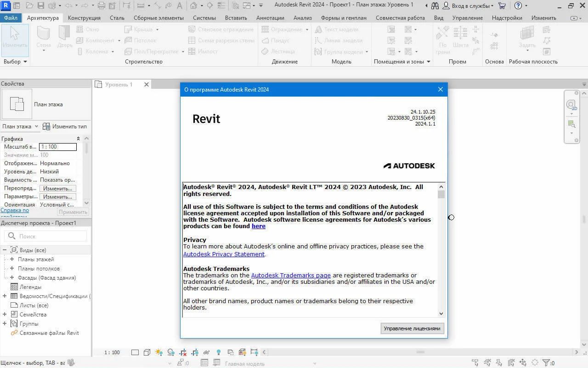This screenshot has width=588, height=368.
Task: Open the Аннотации ribbon tab
Action: tap(270, 18)
